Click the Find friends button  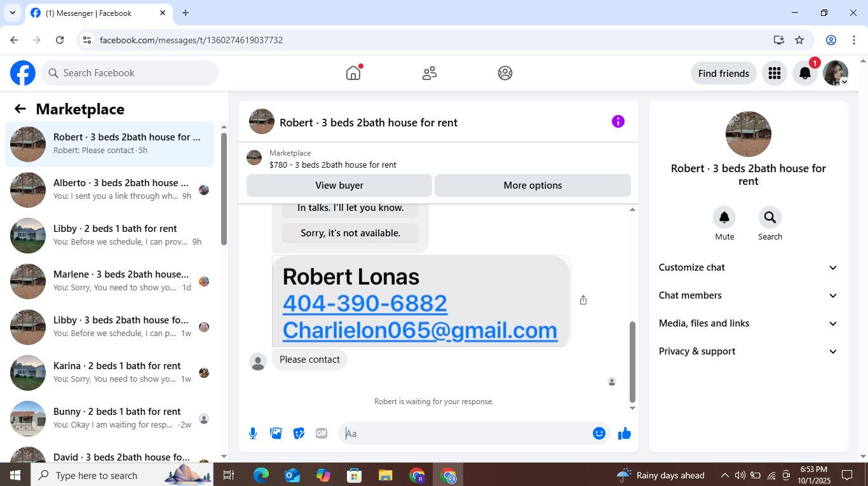(x=723, y=73)
